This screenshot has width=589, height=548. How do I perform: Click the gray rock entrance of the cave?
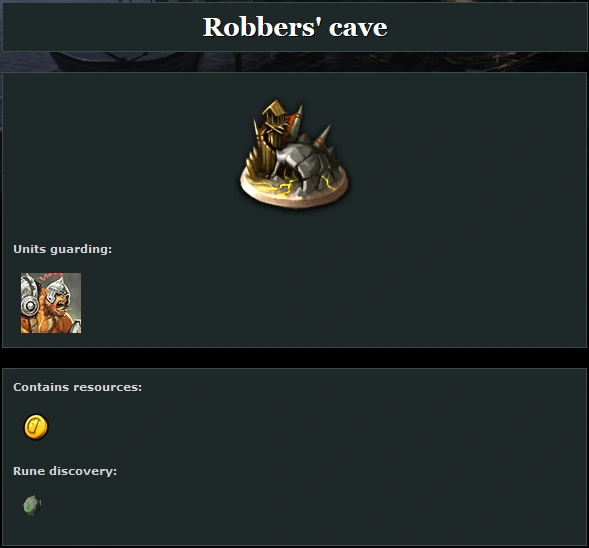(306, 165)
